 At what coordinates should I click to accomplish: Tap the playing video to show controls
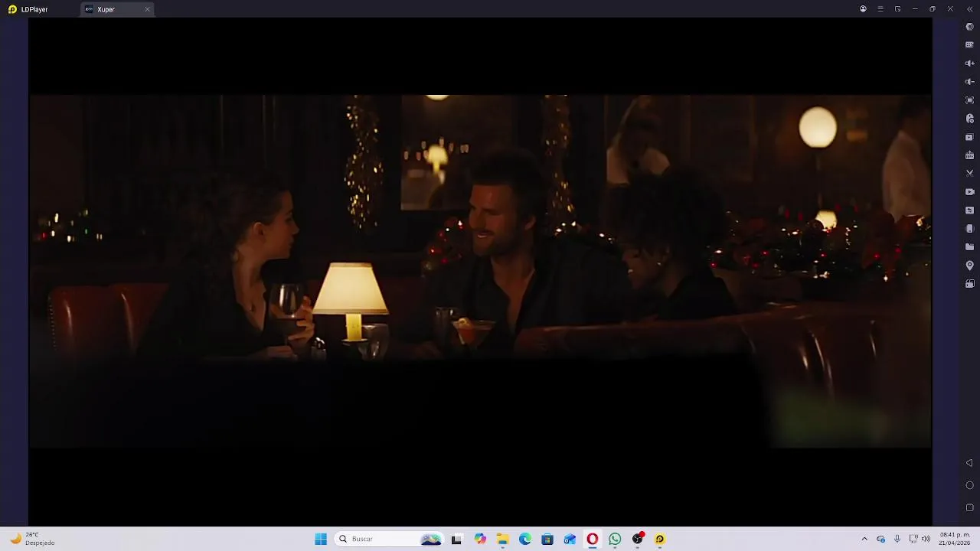(480, 271)
